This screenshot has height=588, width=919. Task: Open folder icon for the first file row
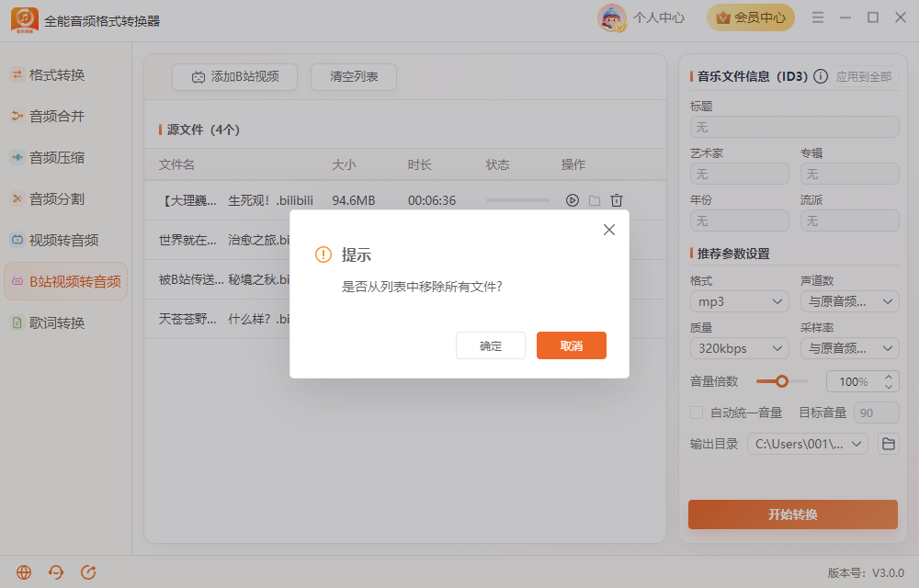tap(595, 200)
